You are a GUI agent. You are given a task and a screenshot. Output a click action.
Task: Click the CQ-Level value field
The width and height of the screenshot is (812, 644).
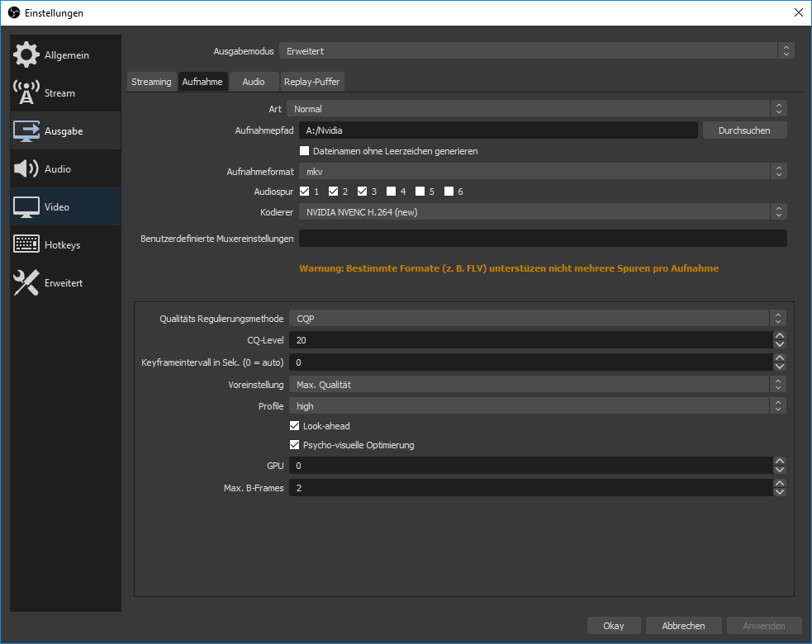point(531,340)
